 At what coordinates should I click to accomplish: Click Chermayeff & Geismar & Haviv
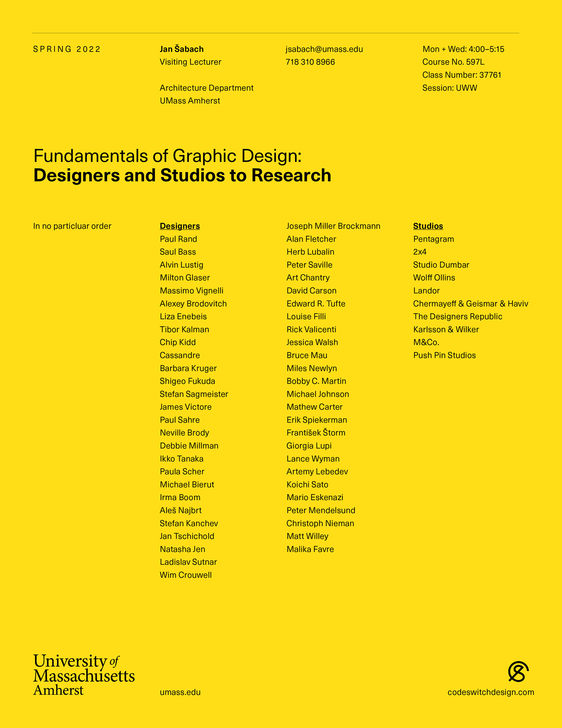[x=471, y=304]
